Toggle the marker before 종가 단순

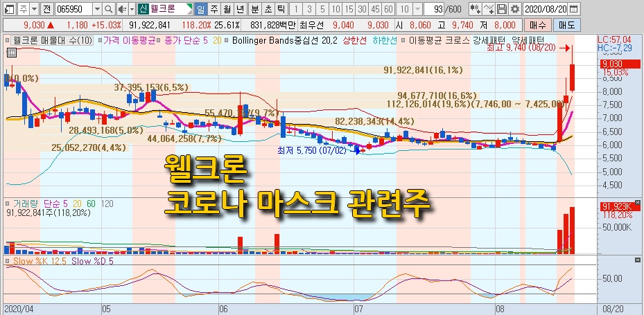[x=159, y=41]
